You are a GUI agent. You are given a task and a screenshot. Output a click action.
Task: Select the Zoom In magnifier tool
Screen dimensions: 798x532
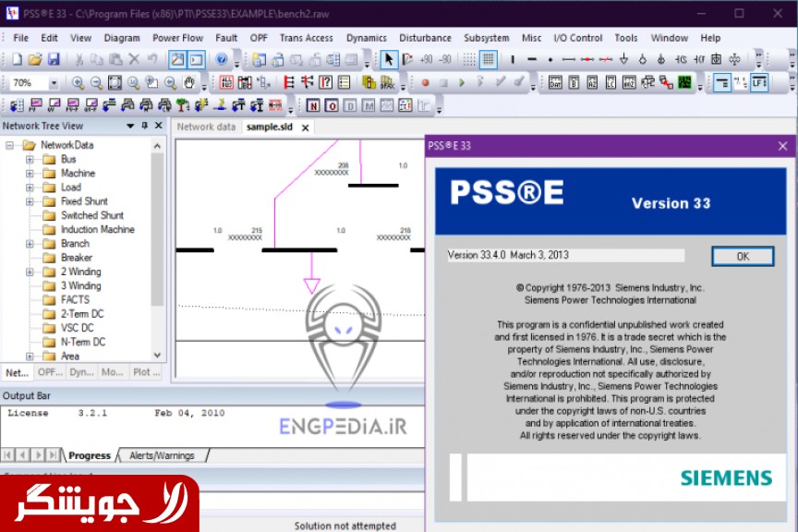[77, 83]
